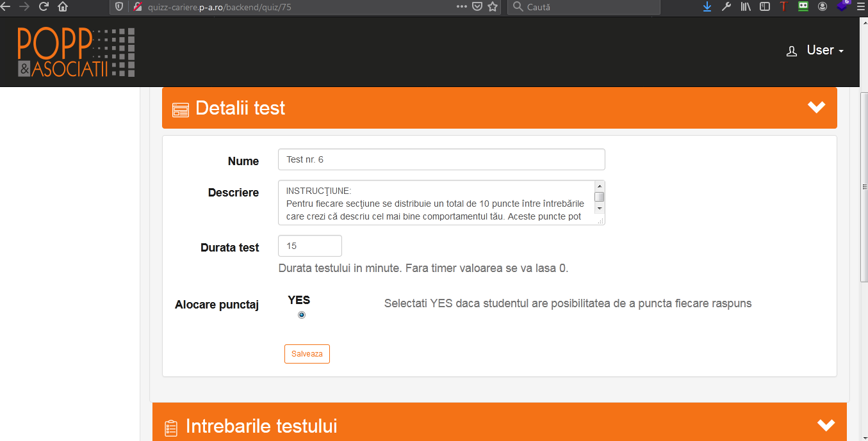868x441 pixels.
Task: Open the browser library icon
Action: click(746, 7)
